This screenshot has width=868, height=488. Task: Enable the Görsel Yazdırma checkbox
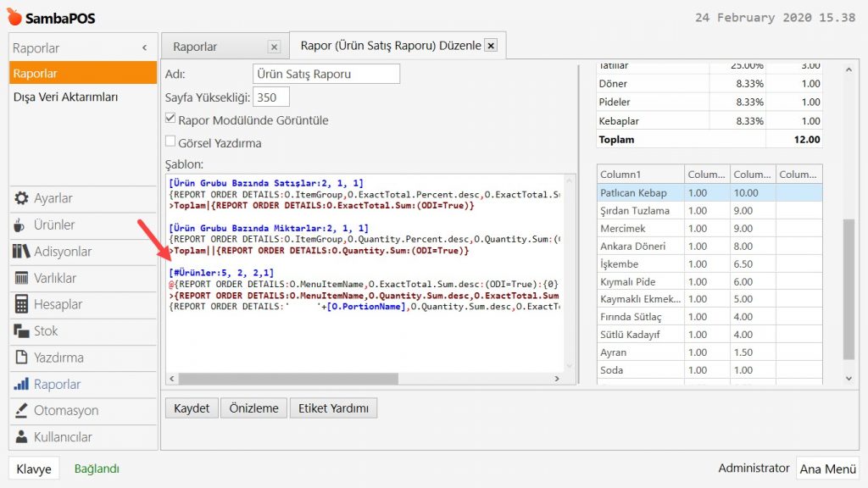click(x=170, y=142)
